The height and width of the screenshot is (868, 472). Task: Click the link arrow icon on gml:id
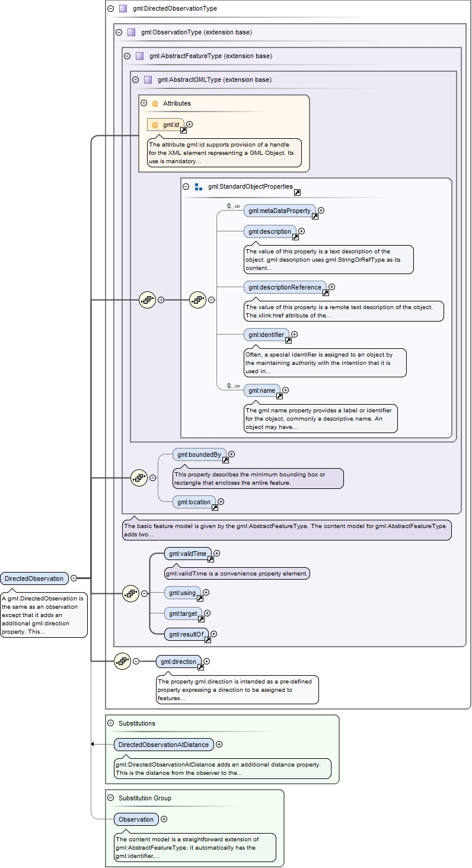[x=183, y=130]
